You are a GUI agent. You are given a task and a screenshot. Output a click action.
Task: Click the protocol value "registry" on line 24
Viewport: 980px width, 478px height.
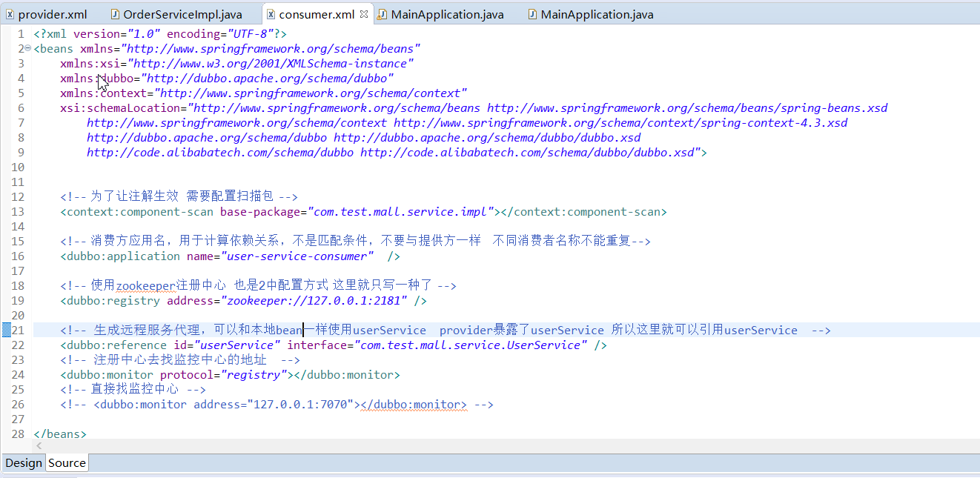tap(254, 375)
